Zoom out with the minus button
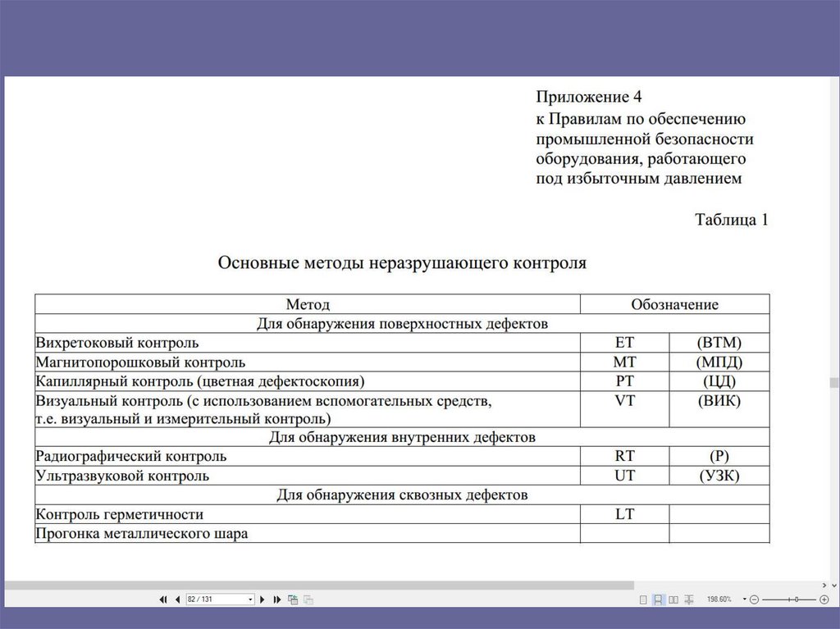Image resolution: width=840 pixels, height=629 pixels. (755, 599)
